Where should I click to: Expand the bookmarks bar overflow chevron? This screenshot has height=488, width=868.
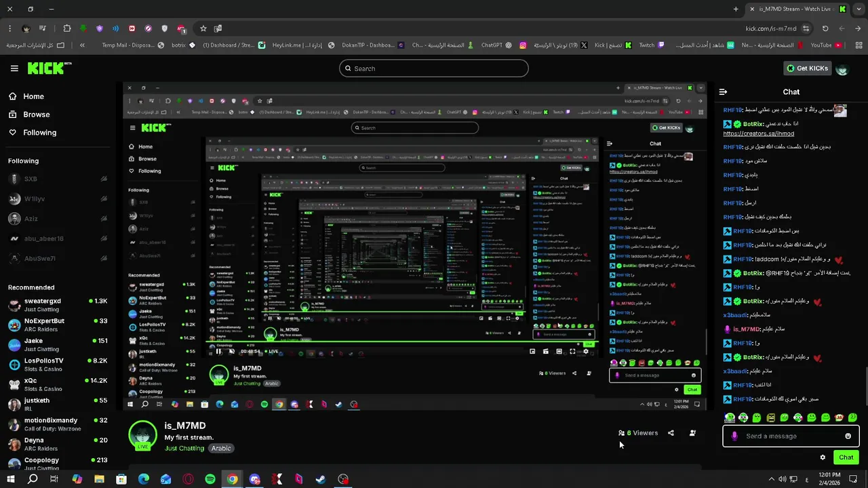coord(82,45)
